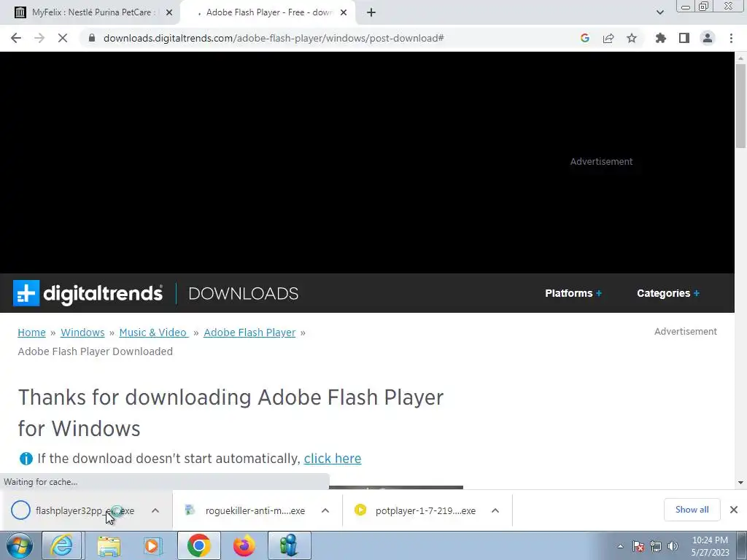Go back to the previous page

(x=16, y=38)
